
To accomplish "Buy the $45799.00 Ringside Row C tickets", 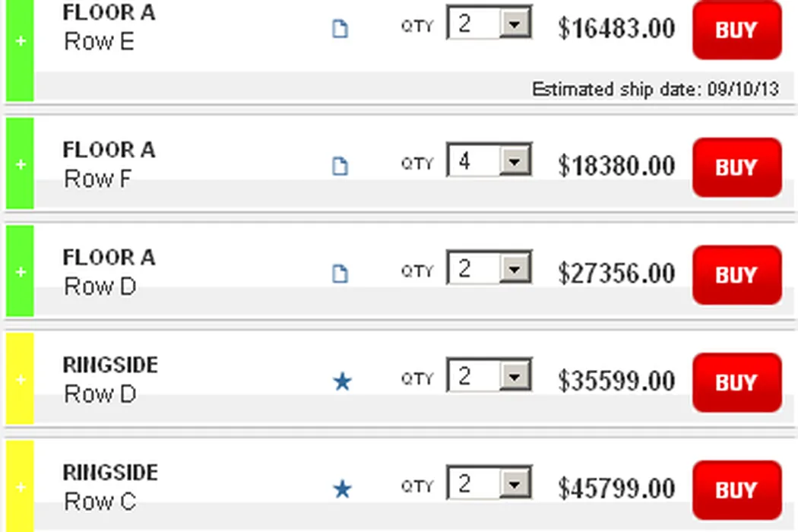I will [736, 490].
